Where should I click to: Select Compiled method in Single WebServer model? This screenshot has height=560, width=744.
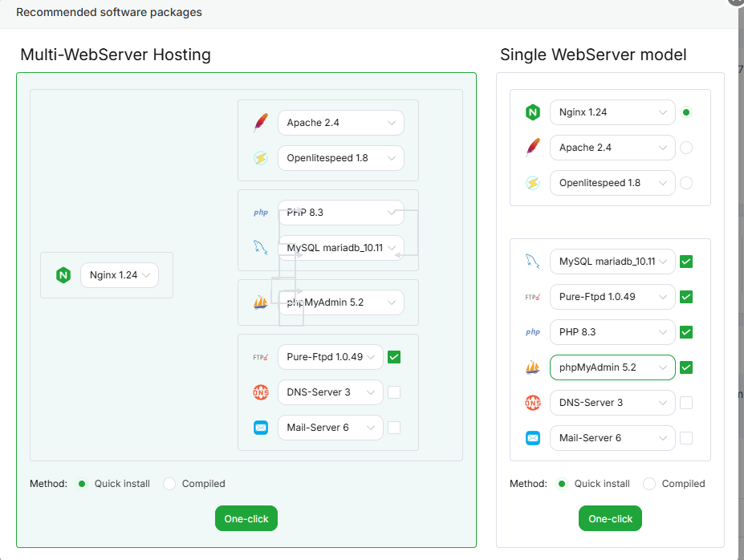pyautogui.click(x=649, y=484)
